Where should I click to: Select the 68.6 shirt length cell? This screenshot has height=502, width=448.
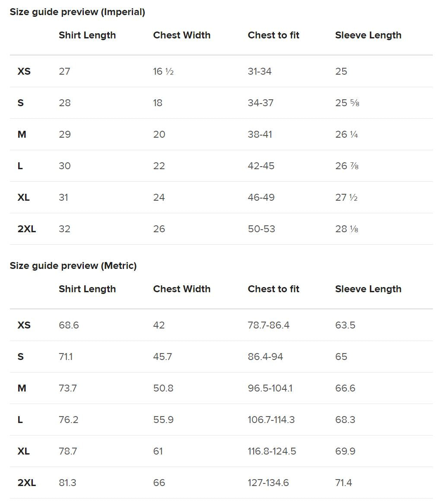tap(69, 325)
